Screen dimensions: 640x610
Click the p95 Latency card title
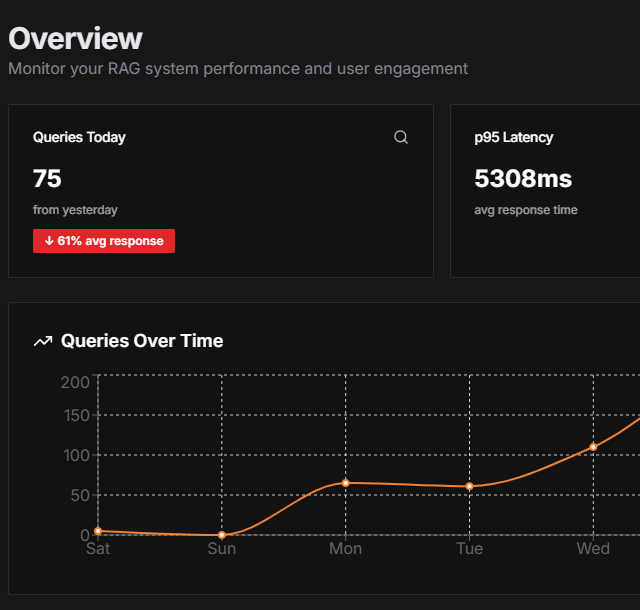click(x=513, y=137)
